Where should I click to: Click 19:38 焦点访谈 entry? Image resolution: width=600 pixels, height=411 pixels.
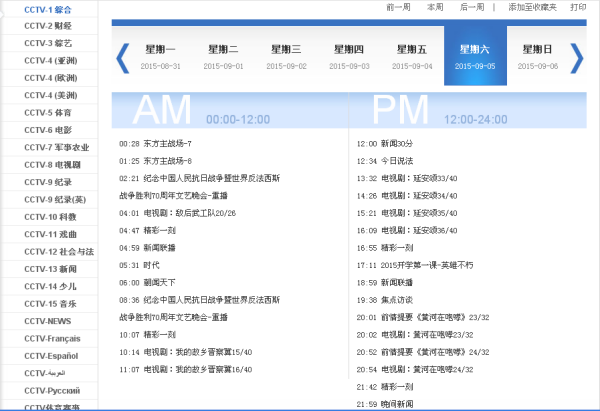385,300
